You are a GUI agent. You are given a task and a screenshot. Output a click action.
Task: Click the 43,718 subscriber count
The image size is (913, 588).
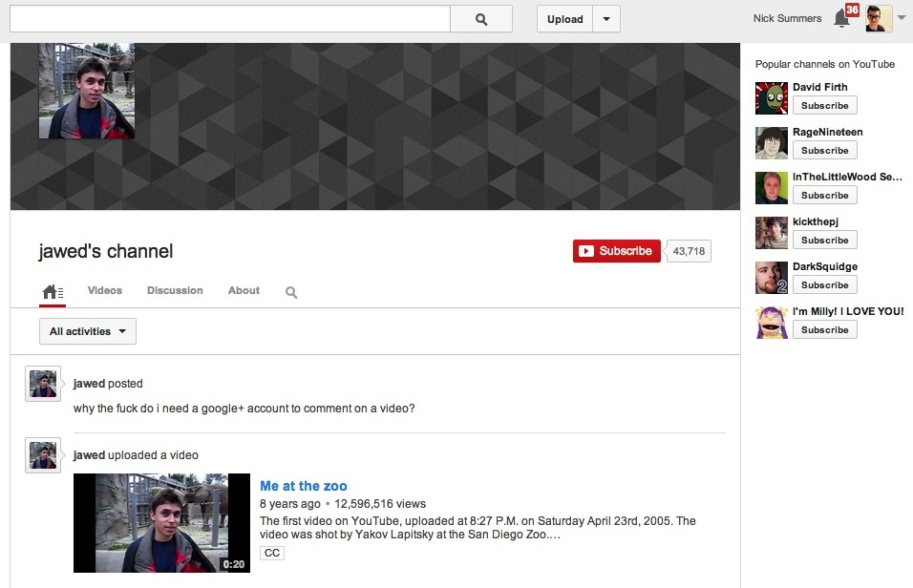click(x=689, y=251)
